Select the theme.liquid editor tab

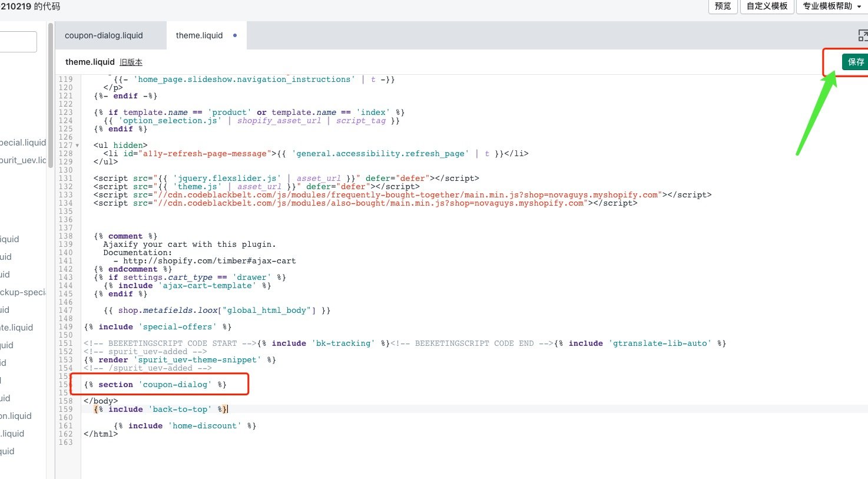(199, 35)
